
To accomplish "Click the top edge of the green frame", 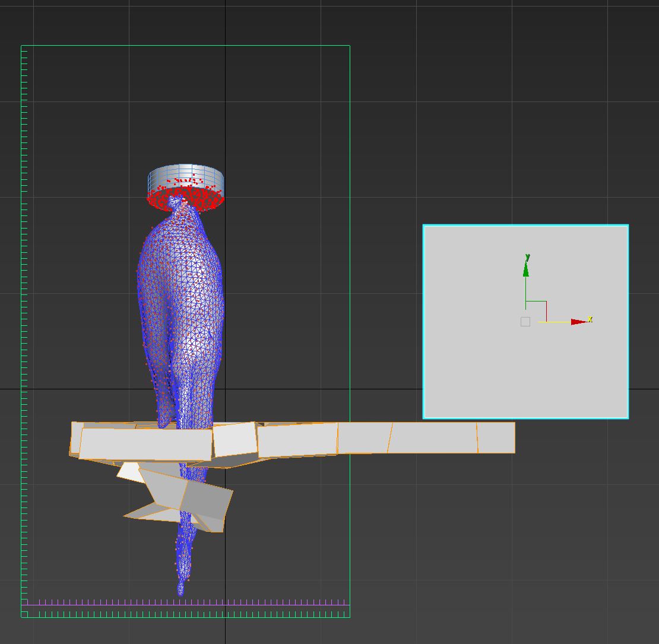I will pyautogui.click(x=185, y=46).
